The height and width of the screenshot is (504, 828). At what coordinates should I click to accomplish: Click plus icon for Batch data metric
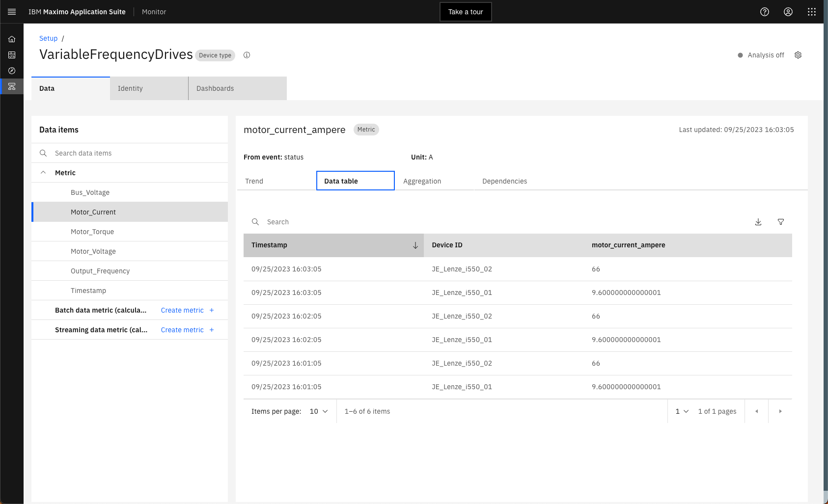click(212, 310)
